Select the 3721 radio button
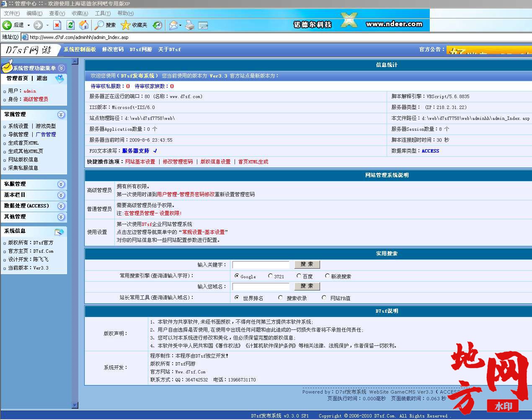Viewport: 532px width, 420px height. [x=270, y=276]
